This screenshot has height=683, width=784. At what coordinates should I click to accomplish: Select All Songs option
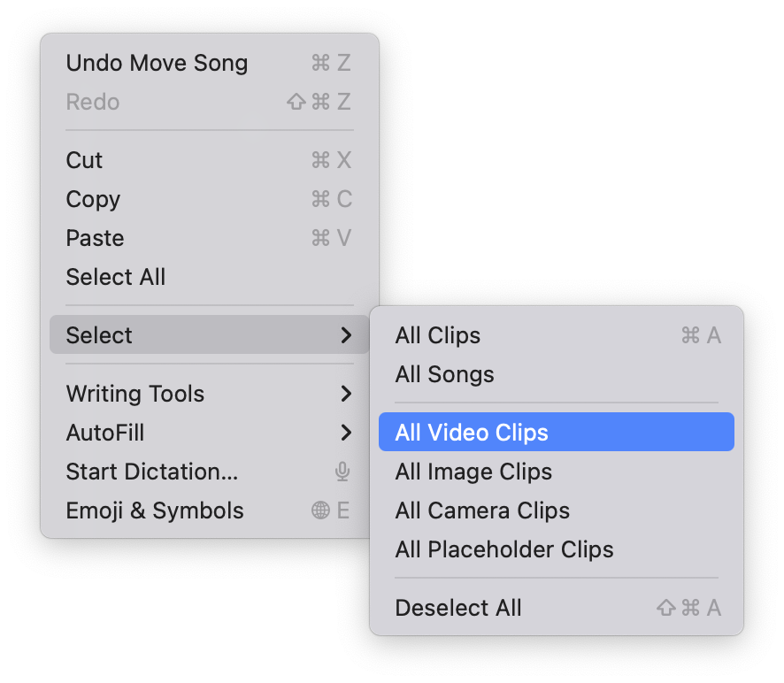[x=444, y=374]
